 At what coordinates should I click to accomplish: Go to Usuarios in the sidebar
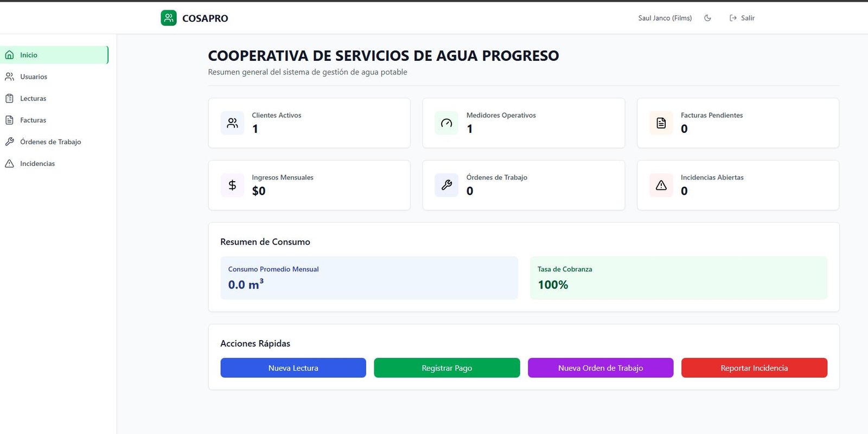(x=34, y=76)
